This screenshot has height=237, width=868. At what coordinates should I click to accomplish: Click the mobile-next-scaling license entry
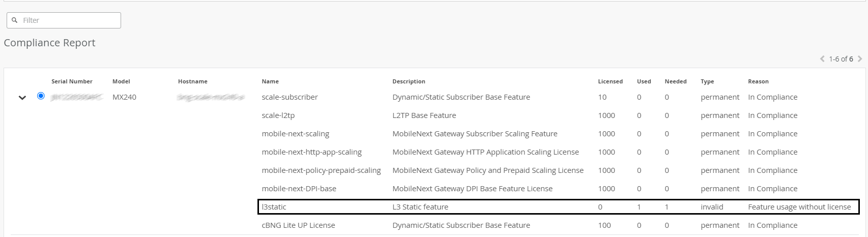[x=295, y=134]
